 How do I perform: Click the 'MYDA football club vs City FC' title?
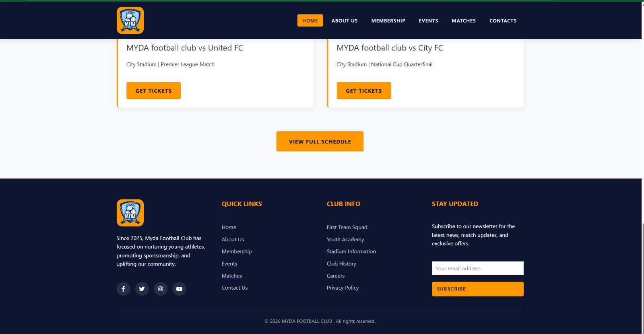[390, 48]
